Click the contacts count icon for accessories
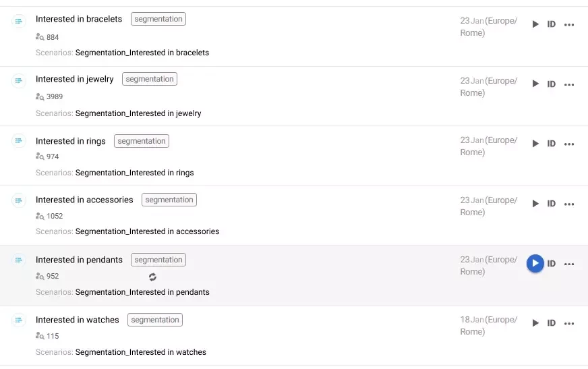 (40, 217)
